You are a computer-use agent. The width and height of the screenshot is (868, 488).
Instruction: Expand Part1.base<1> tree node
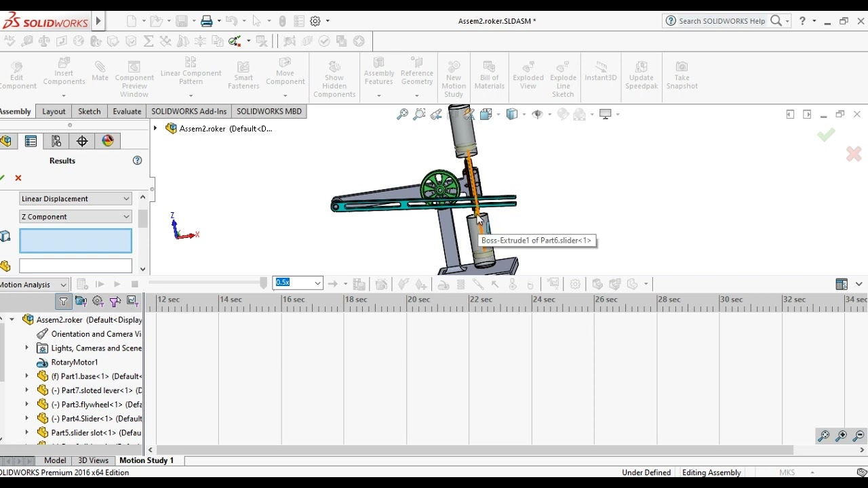point(27,376)
